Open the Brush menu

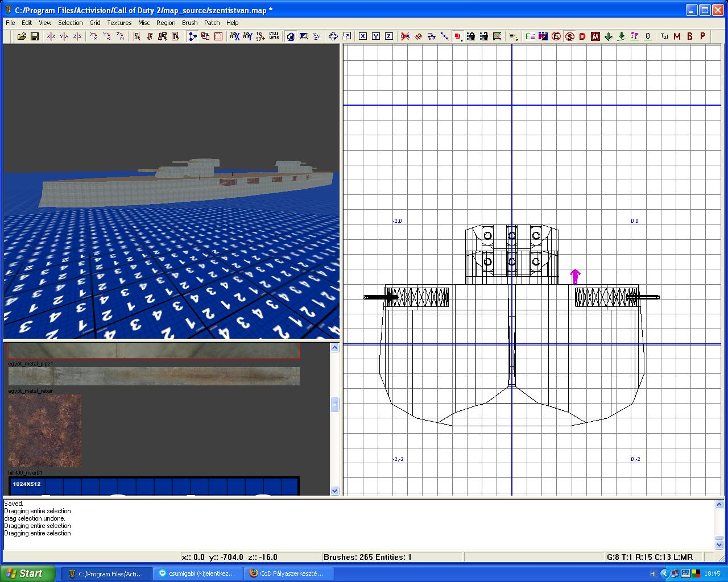click(189, 23)
